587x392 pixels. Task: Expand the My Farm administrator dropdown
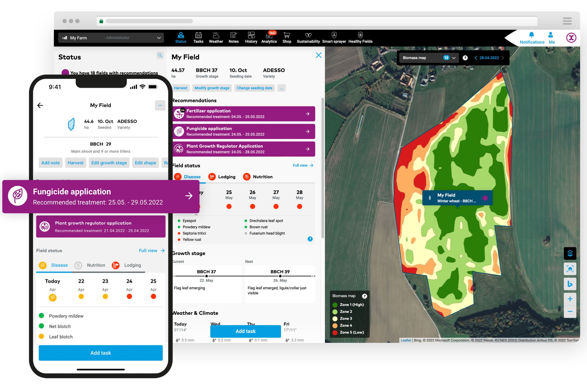click(159, 37)
